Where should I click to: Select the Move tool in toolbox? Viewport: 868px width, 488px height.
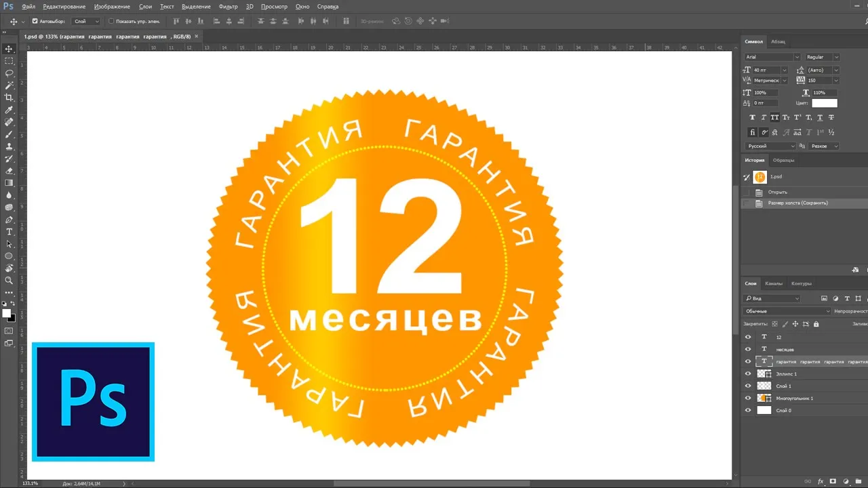(x=9, y=49)
